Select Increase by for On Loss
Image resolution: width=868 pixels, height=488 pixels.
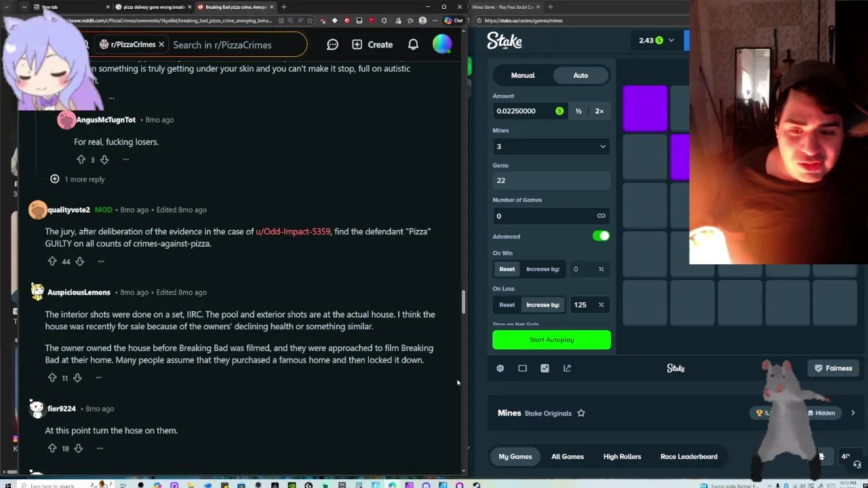click(x=542, y=305)
